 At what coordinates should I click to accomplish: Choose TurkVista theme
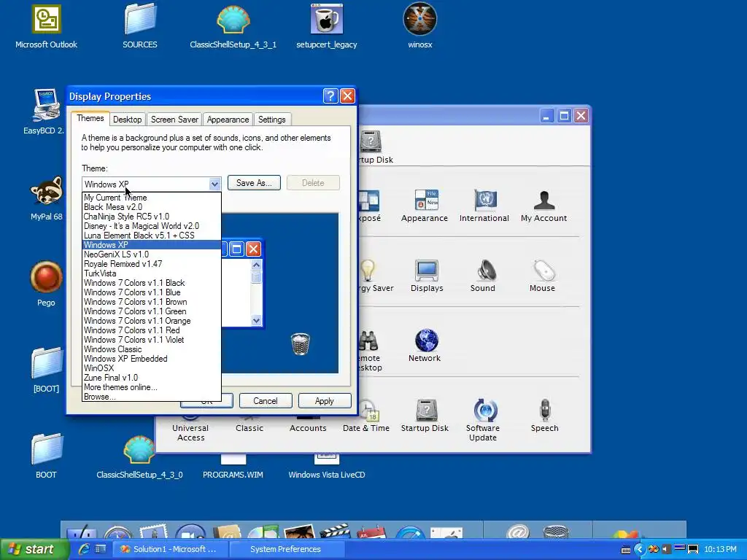[x=152, y=273]
